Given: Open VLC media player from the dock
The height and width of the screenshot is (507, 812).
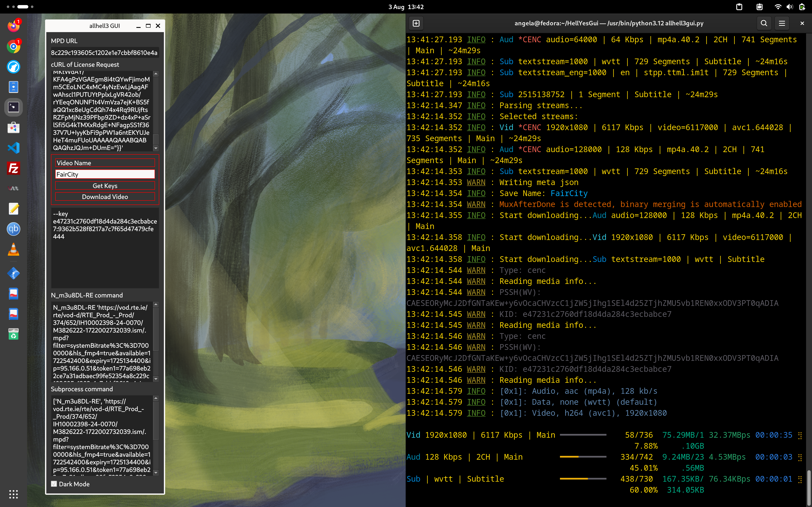Looking at the screenshot, I should click(13, 249).
